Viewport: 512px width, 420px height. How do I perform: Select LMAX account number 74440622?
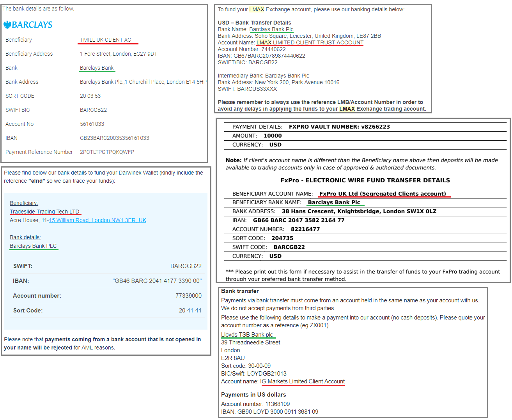coord(273,49)
